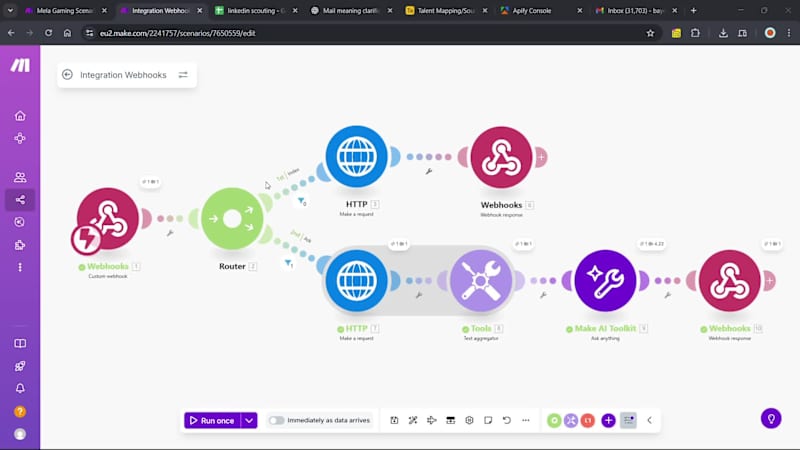
Task: Click the red Text parser favorite circle
Action: 588,420
